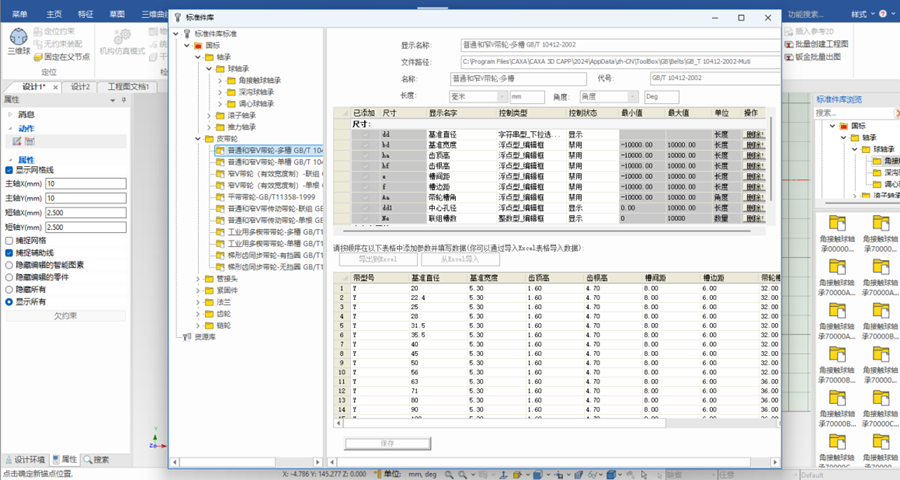Select 平带带轮-GB/T11358-1999 item in the tree
The image size is (900, 480).
click(x=265, y=197)
